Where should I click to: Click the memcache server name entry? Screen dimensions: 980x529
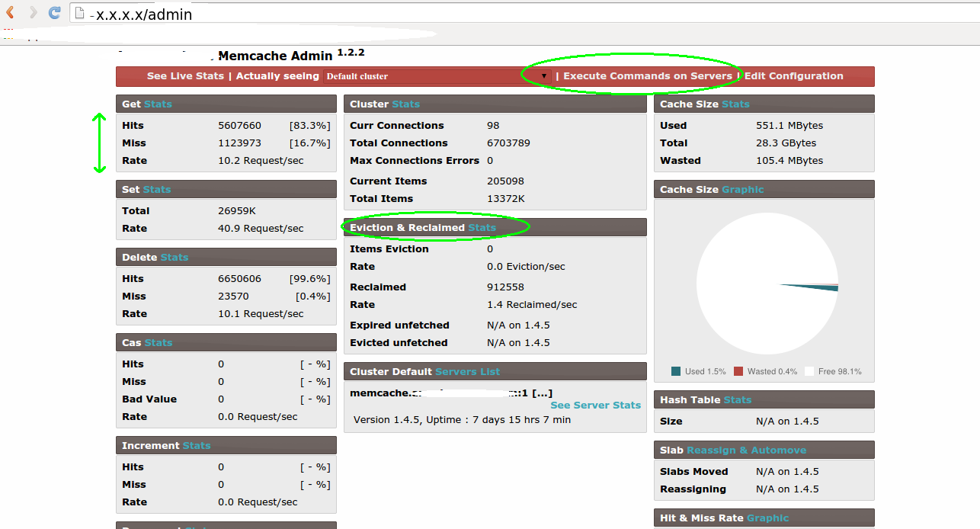(x=451, y=393)
